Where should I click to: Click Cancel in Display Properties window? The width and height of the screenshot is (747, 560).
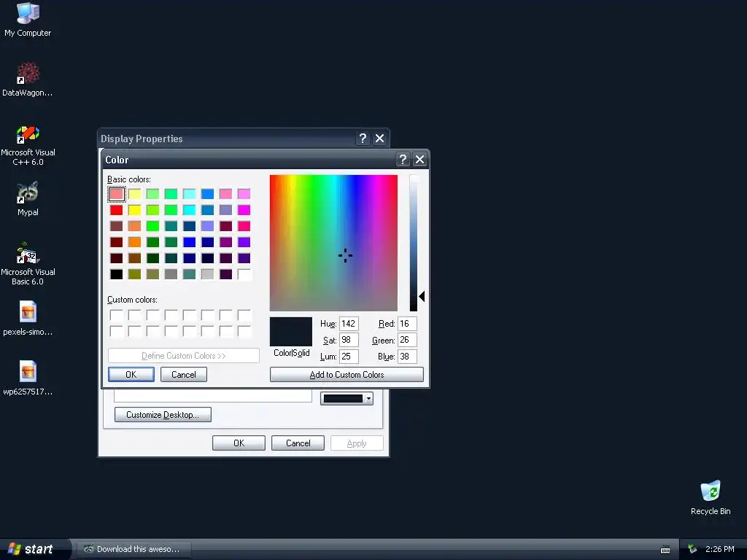pos(298,443)
